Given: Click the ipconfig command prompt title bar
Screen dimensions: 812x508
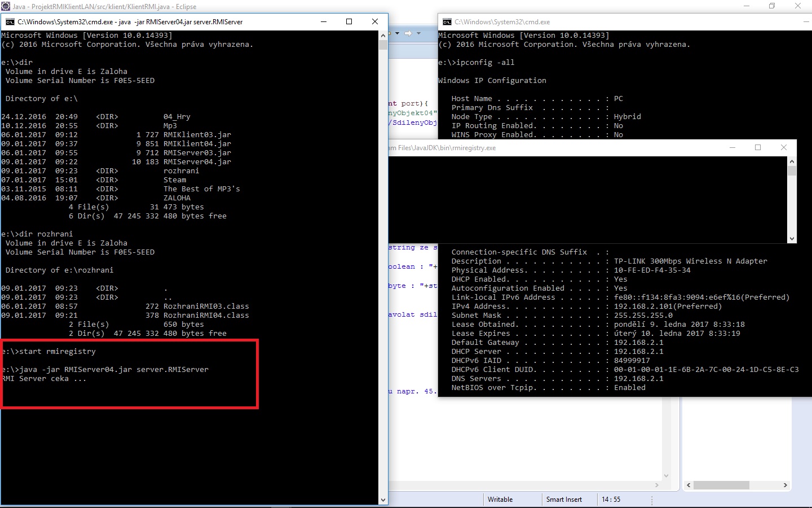Looking at the screenshot, I should click(x=564, y=21).
